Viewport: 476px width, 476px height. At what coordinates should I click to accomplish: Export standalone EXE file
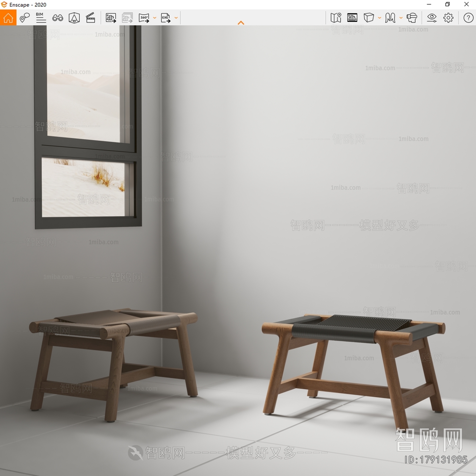tap(166, 18)
